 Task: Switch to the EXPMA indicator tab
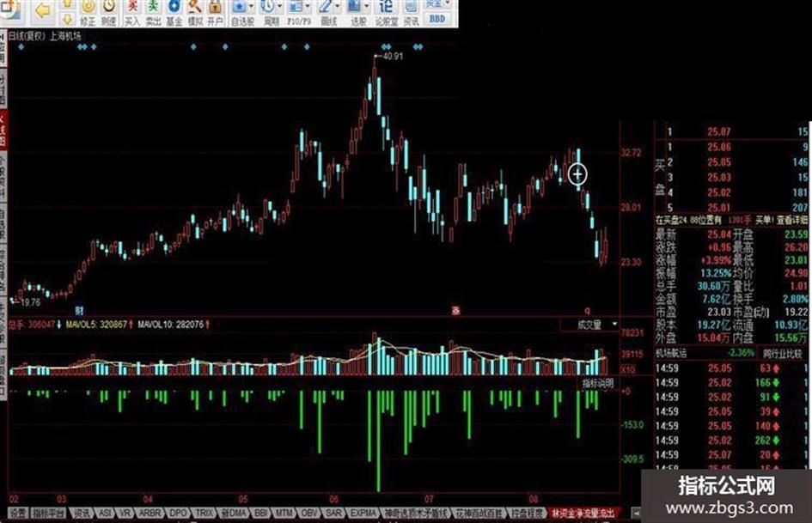click(363, 514)
